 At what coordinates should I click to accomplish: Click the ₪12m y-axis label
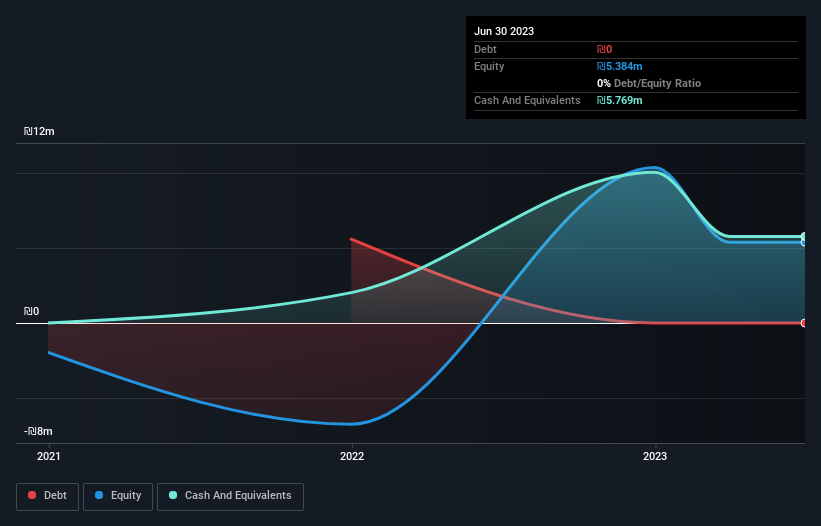tap(39, 131)
